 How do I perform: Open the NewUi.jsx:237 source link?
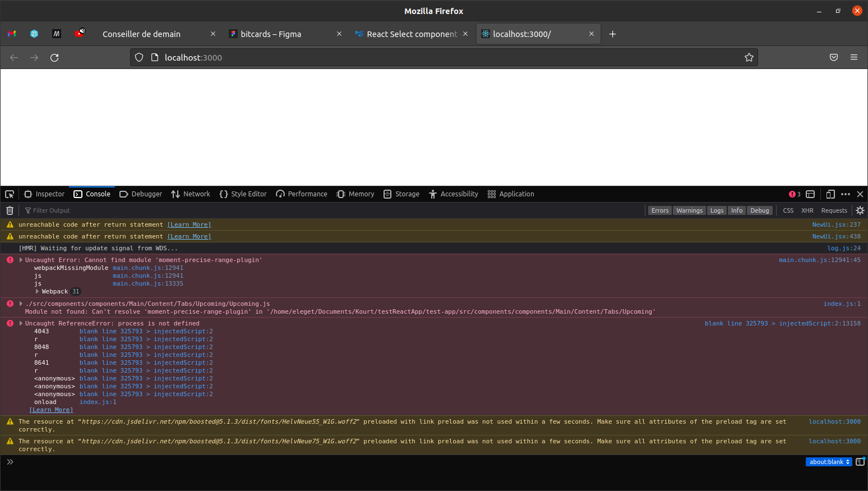[836, 224]
